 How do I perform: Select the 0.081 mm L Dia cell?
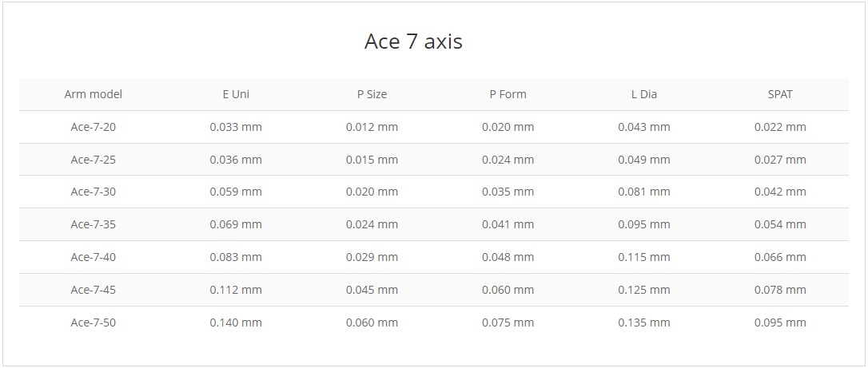click(x=643, y=192)
